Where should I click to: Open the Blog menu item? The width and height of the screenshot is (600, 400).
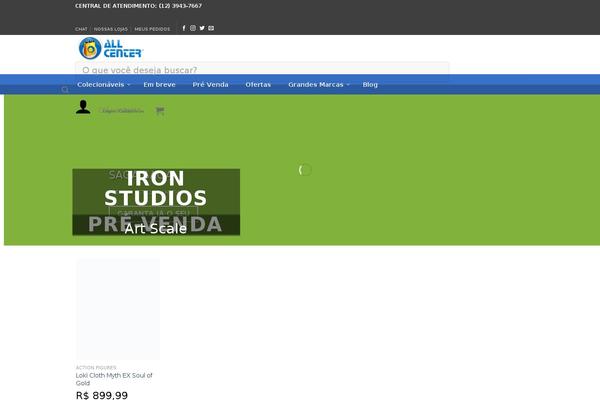tap(370, 85)
